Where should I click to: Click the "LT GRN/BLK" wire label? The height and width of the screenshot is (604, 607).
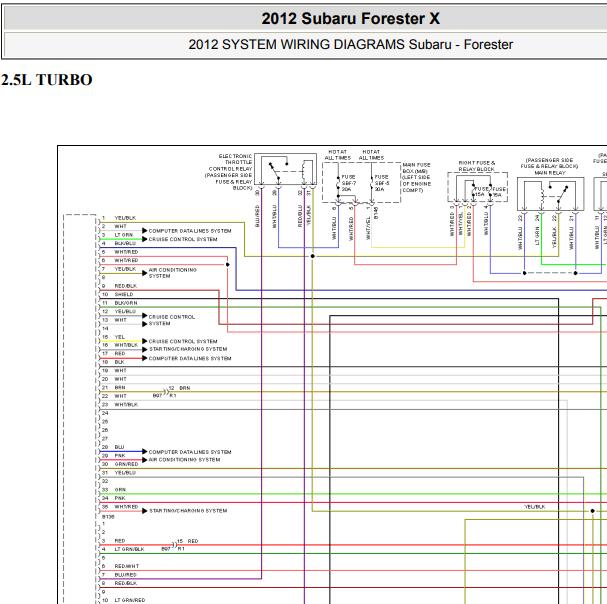pyautogui.click(x=129, y=549)
